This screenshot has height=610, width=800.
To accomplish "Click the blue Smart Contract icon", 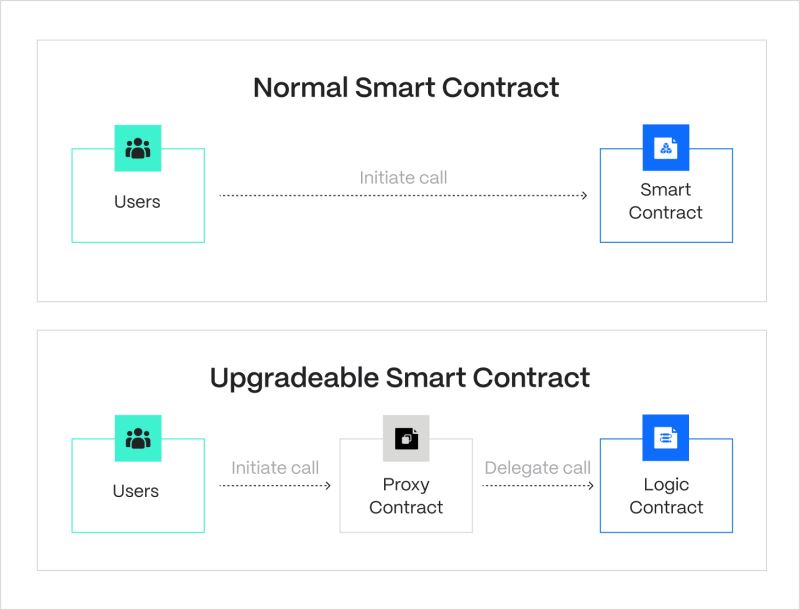I will pos(666,149).
